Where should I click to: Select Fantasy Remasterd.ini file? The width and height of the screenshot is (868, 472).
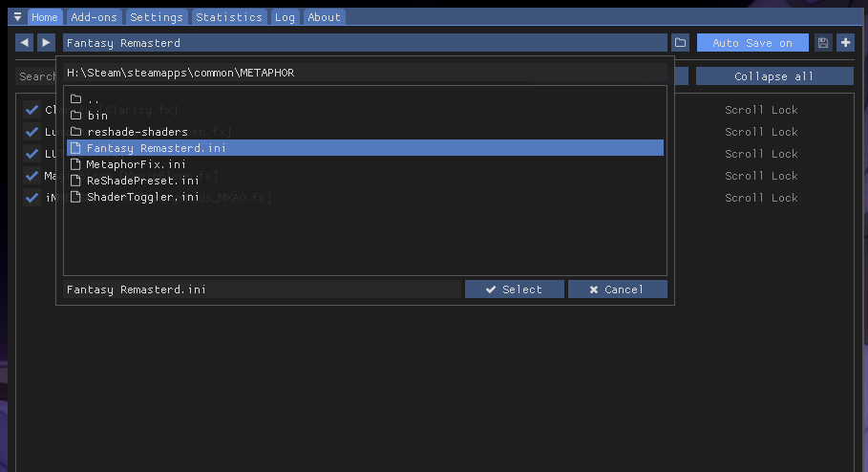[x=365, y=148]
